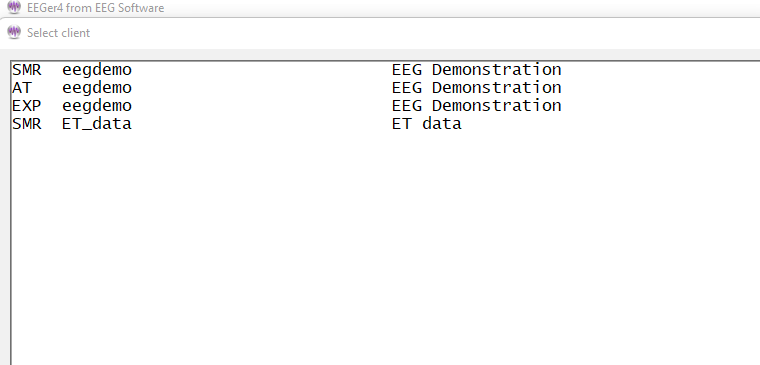Click 'EEG Demonstration' text in the AT row
The width and height of the screenshot is (760, 365).
pos(476,88)
